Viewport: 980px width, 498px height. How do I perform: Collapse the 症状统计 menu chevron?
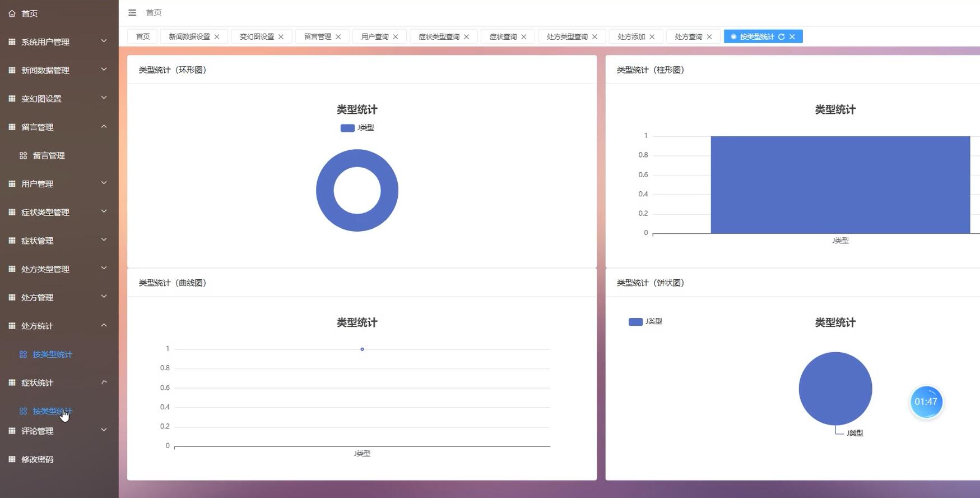coord(104,382)
